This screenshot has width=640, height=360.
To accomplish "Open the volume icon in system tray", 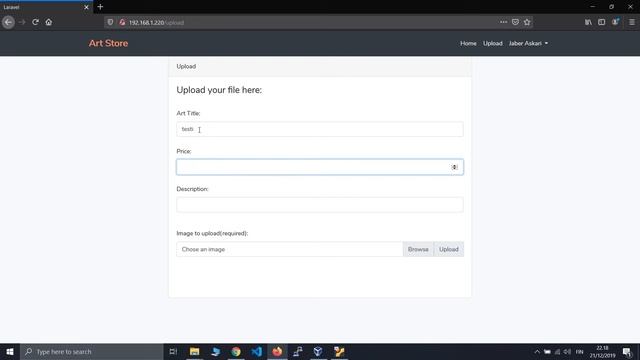I will coord(567,352).
